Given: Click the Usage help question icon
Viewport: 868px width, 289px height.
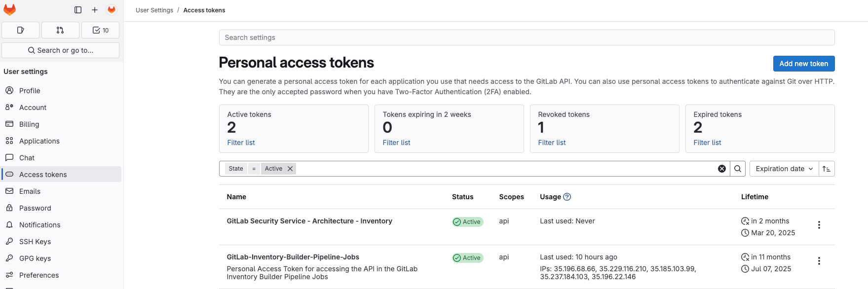Looking at the screenshot, I should point(567,197).
